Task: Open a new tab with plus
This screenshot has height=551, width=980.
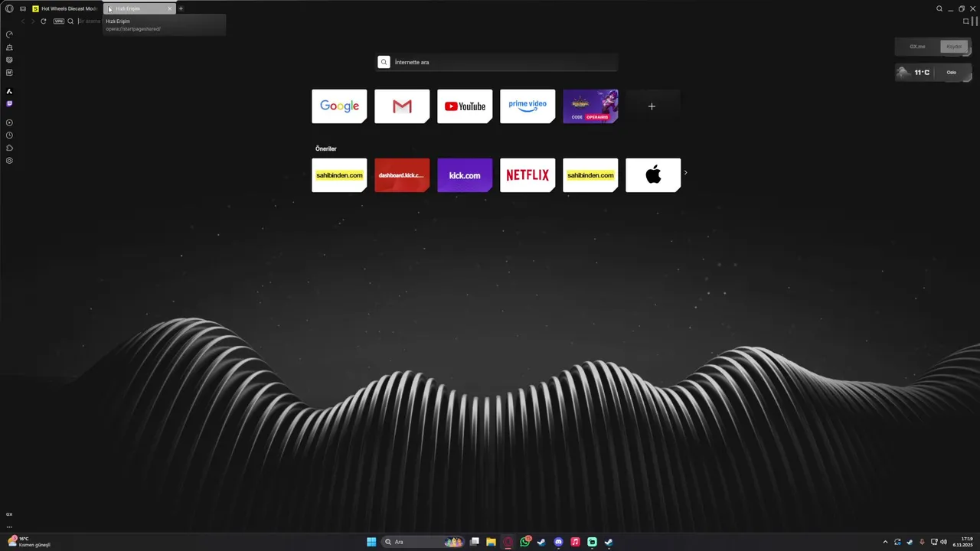Action: [181, 8]
